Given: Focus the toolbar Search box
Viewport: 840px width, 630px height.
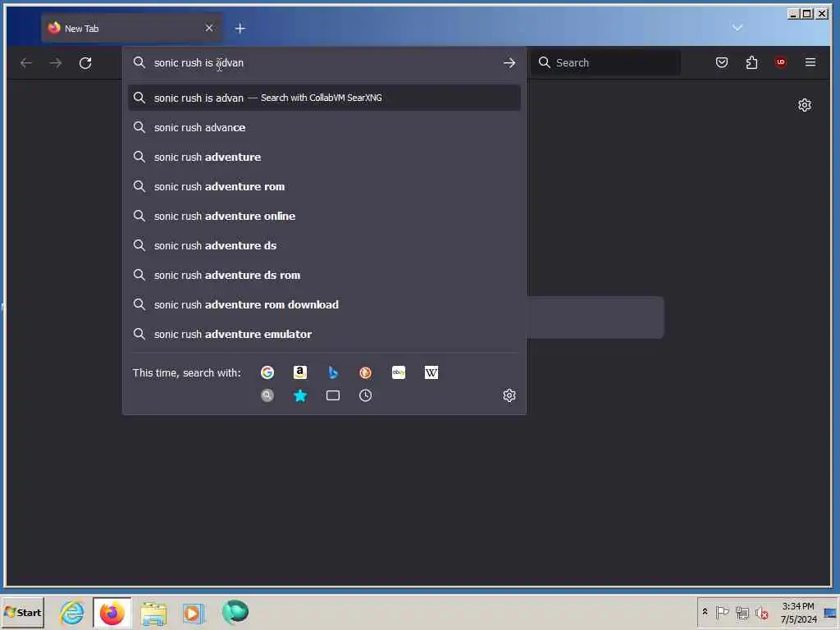Looking at the screenshot, I should (x=606, y=62).
